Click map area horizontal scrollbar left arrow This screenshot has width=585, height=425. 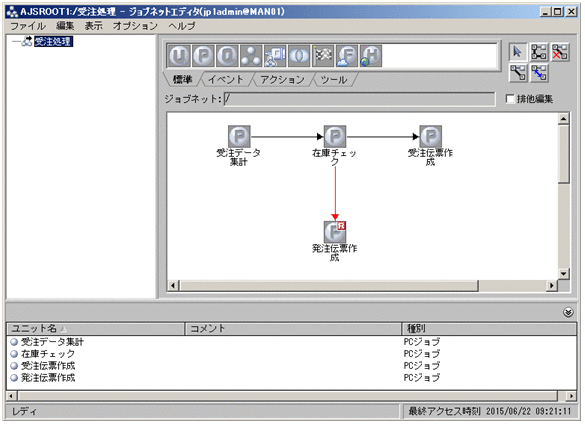click(x=173, y=286)
